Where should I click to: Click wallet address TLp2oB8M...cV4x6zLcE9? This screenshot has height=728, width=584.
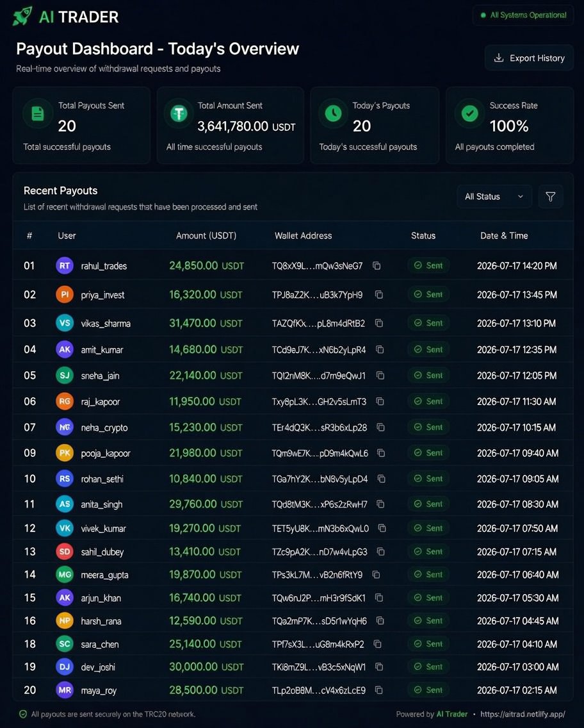pos(319,690)
